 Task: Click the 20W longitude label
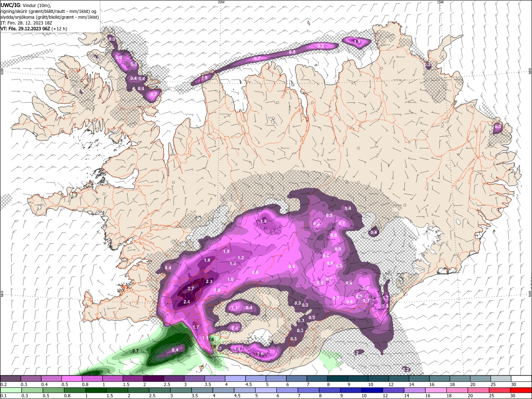click(x=221, y=2)
